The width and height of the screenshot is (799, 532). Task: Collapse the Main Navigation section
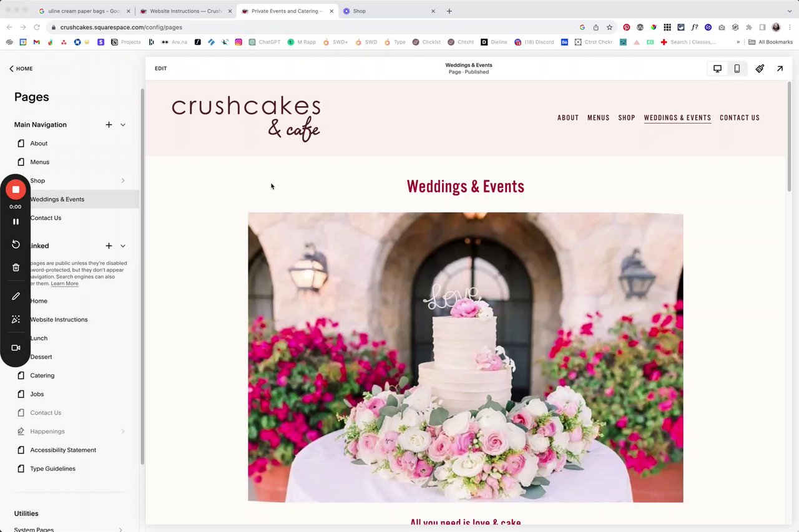(123, 125)
